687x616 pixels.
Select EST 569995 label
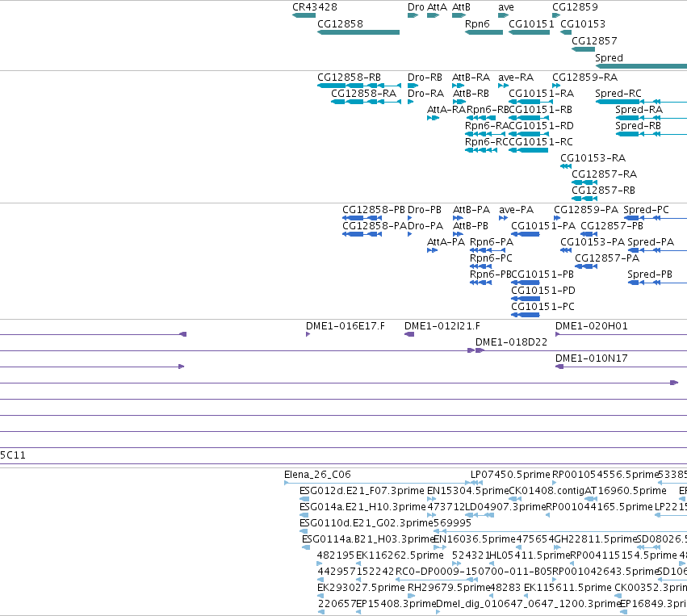click(452, 522)
